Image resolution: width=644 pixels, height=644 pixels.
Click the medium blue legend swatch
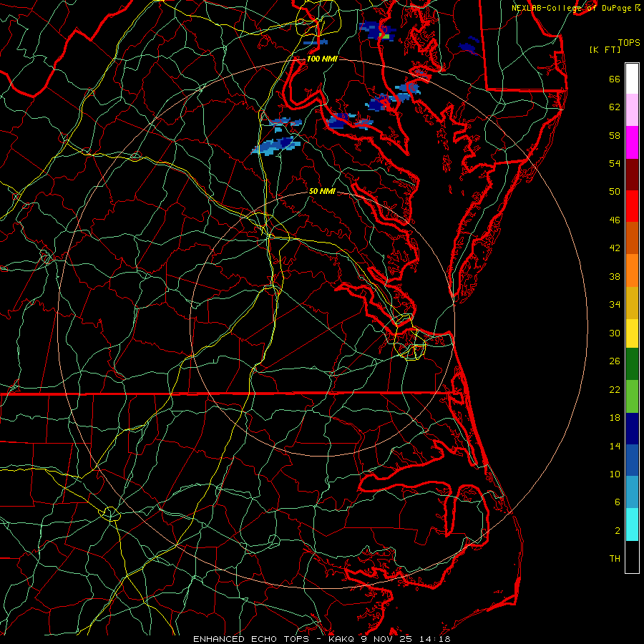click(632, 460)
